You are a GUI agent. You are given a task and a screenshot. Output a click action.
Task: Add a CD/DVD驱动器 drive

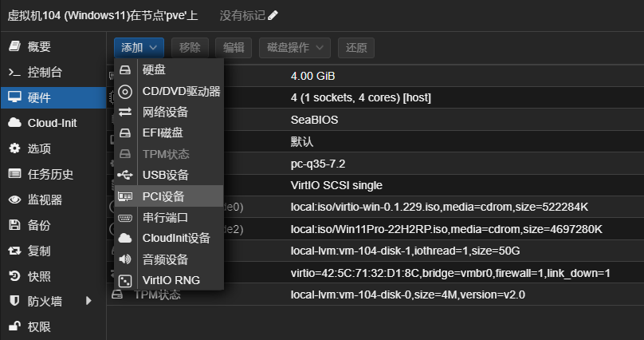click(181, 91)
